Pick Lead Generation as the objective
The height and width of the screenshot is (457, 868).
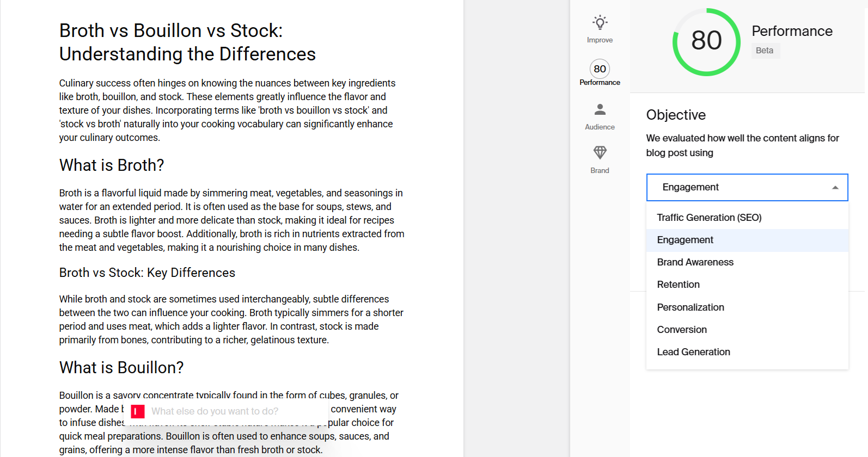tap(693, 352)
